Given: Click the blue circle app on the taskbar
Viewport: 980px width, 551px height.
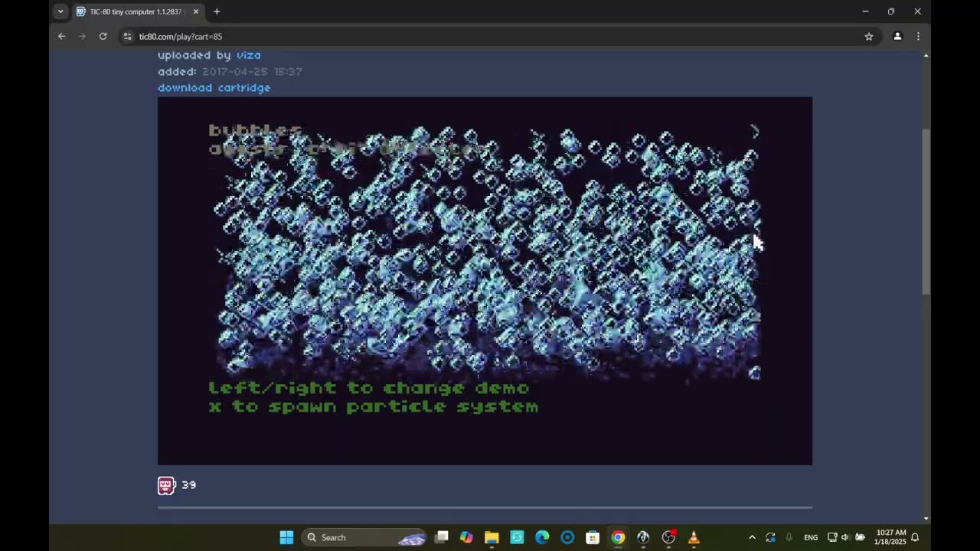Looking at the screenshot, I should tap(567, 537).
